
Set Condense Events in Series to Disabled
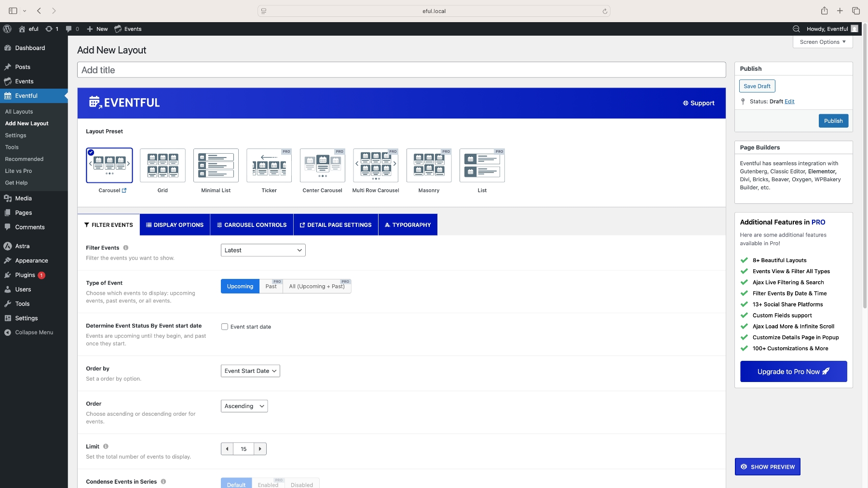(302, 483)
